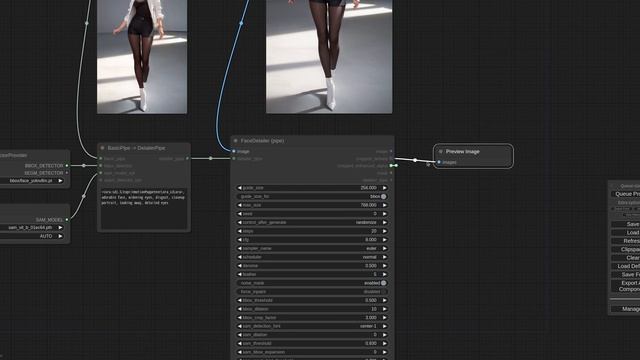The image size is (640, 360).
Task: Increase max_size with its right arrow
Action: 384,205
